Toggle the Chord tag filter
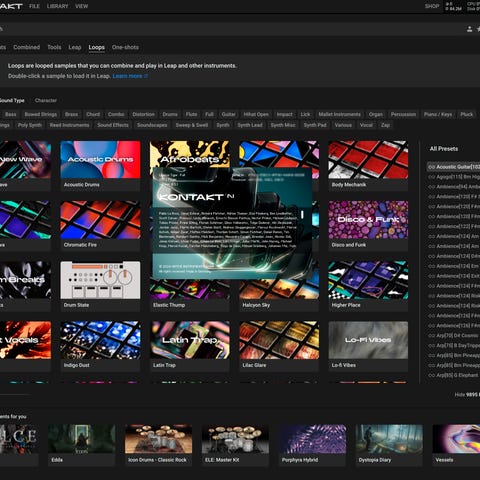Viewport: 480px width, 480px height. 93,114
